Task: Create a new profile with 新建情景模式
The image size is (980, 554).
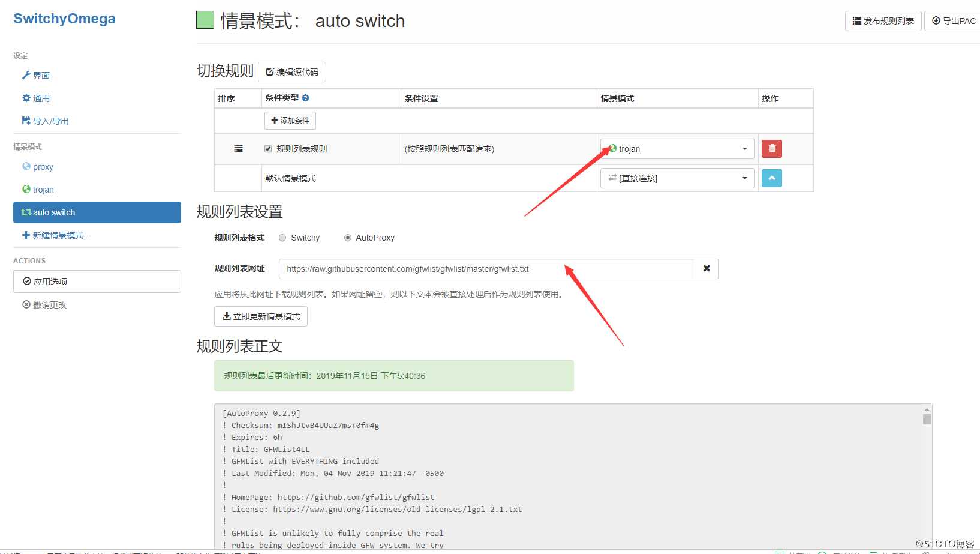Action: [56, 235]
